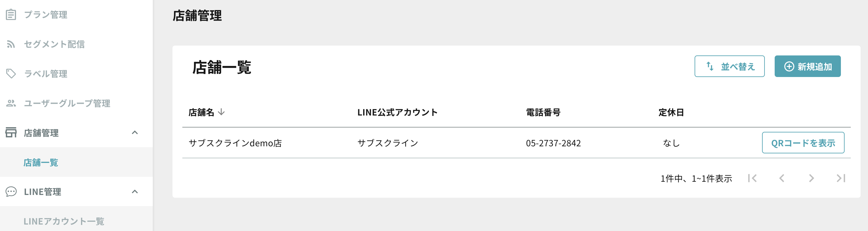Click the LINE管理 chat bubble icon
The width and height of the screenshot is (868, 231).
(x=11, y=192)
